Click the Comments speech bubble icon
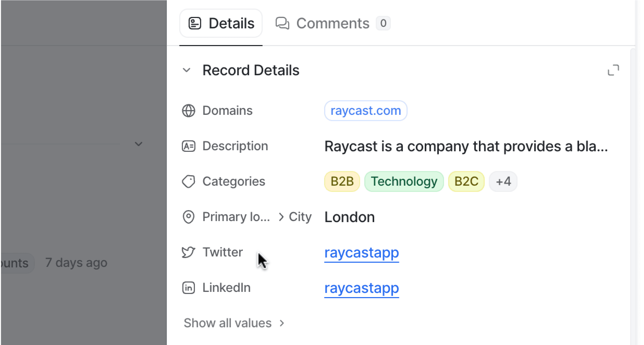 (x=282, y=23)
